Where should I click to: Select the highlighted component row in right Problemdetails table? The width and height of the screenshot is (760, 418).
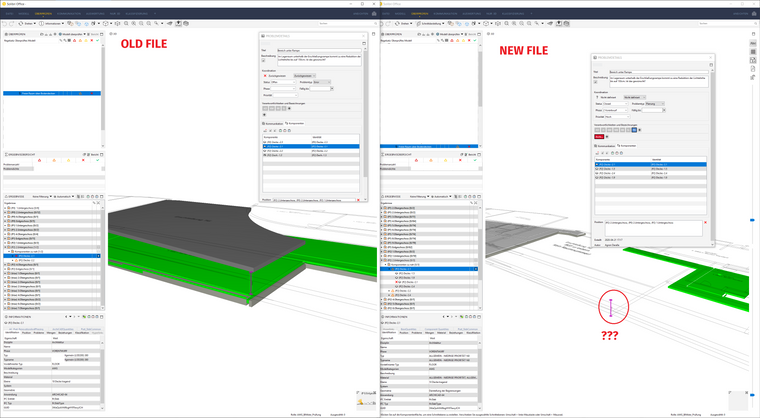pos(650,165)
